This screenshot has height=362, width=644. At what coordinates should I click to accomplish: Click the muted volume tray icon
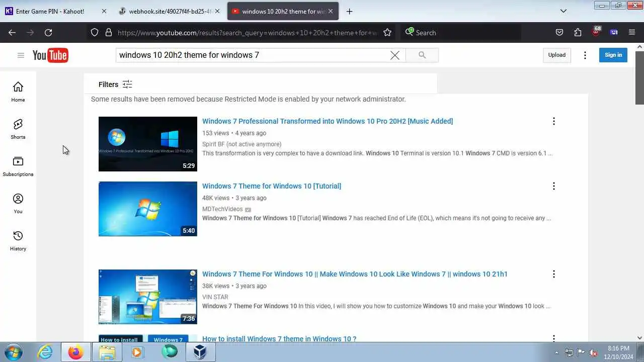[593, 352]
